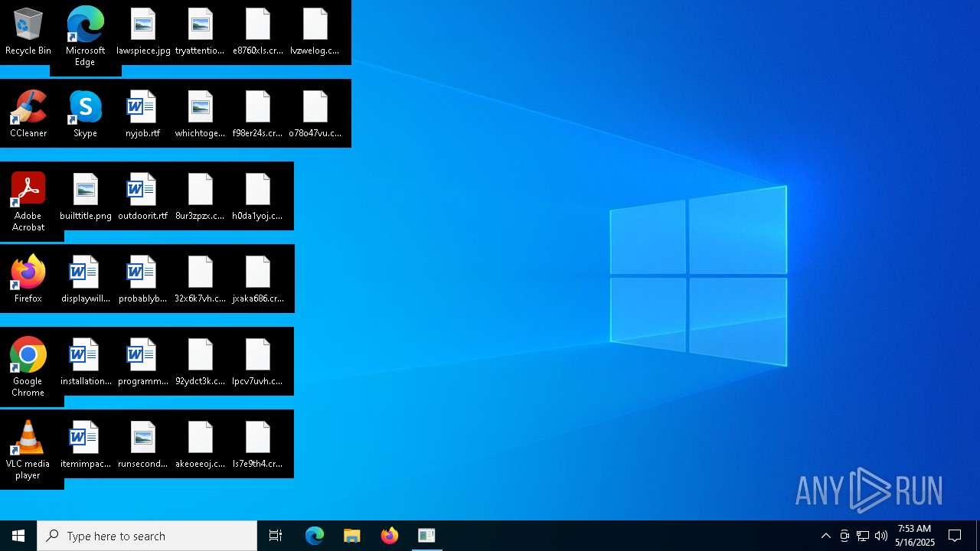The height and width of the screenshot is (551, 980).
Task: Select the 8ur3zpzx.c... file icon
Action: (200, 197)
